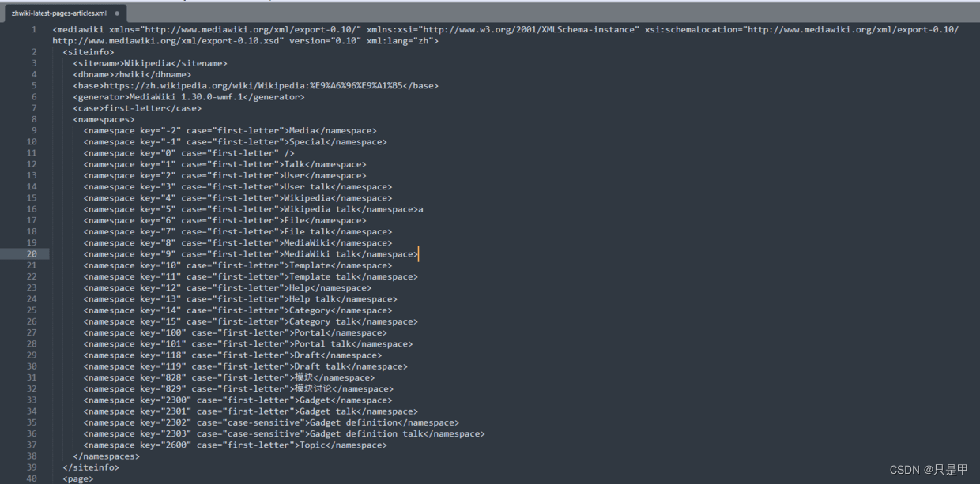Screen dimensions: 980x484
Task: Click gutter line number 20
Action: (x=32, y=254)
